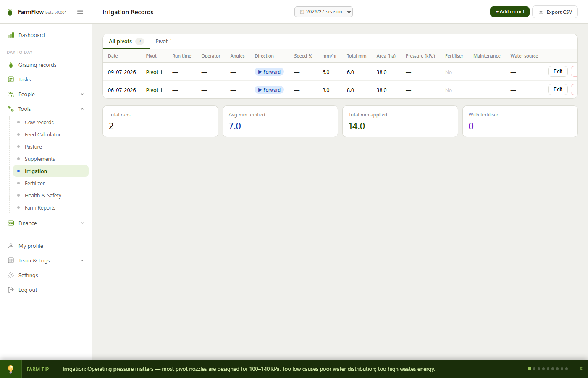
Task: Click the Total mm column header
Action: 357,56
